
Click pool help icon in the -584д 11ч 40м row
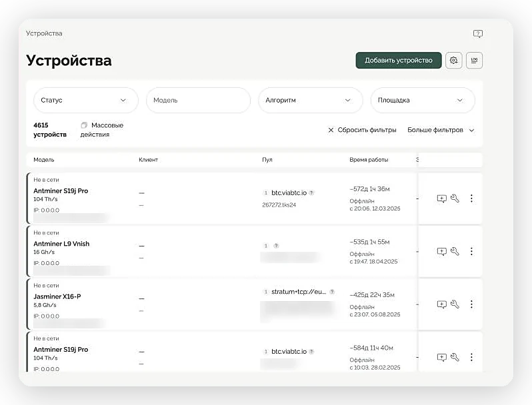311,352
